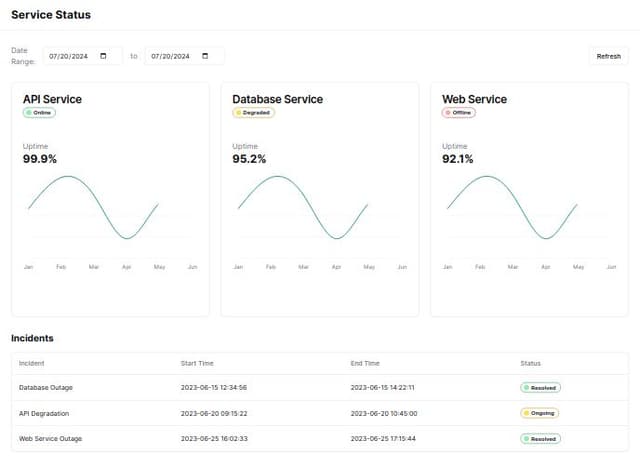Viewport: 640px width, 467px height.
Task: Click the Refresh button
Action: 608,56
